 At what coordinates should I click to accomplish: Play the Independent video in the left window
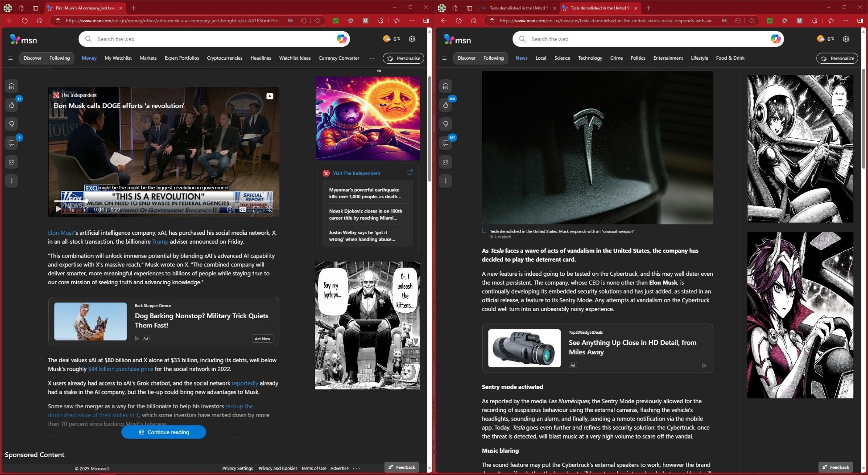coord(58,209)
